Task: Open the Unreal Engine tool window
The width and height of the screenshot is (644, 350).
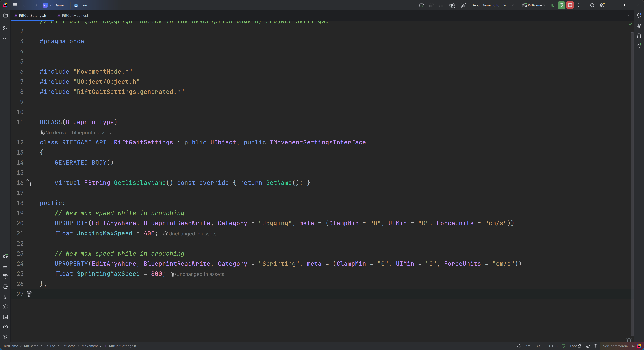Action: click(5, 307)
